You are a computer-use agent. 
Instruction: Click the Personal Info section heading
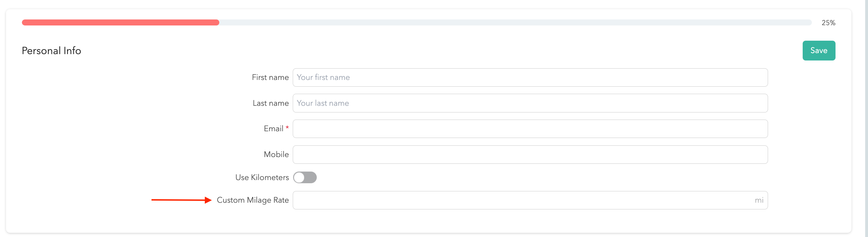tap(52, 51)
